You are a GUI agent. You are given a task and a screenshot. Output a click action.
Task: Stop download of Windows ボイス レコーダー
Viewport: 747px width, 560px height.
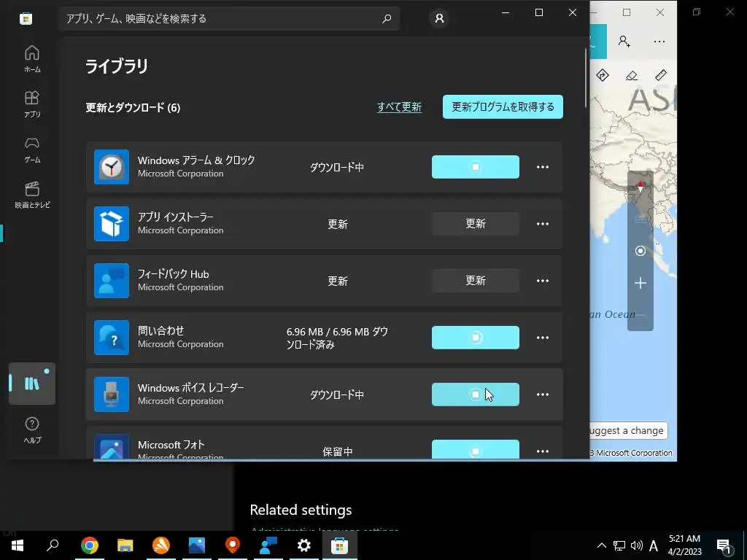pyautogui.click(x=476, y=394)
